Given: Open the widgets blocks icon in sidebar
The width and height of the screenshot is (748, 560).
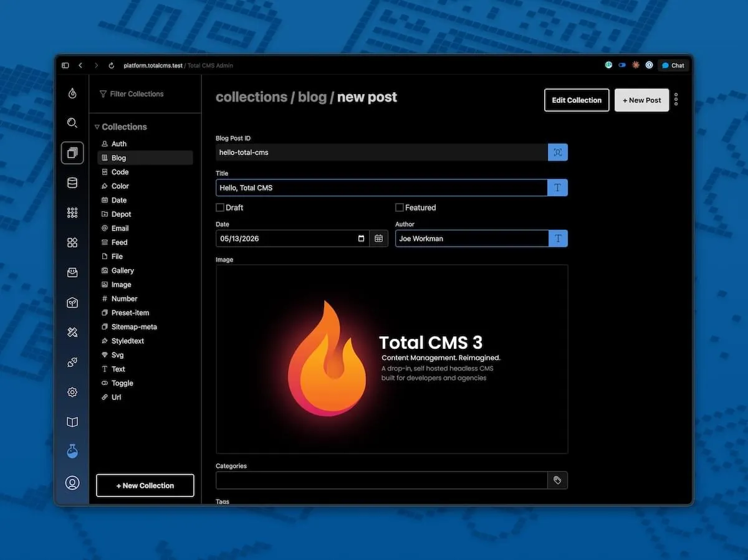Looking at the screenshot, I should (72, 242).
